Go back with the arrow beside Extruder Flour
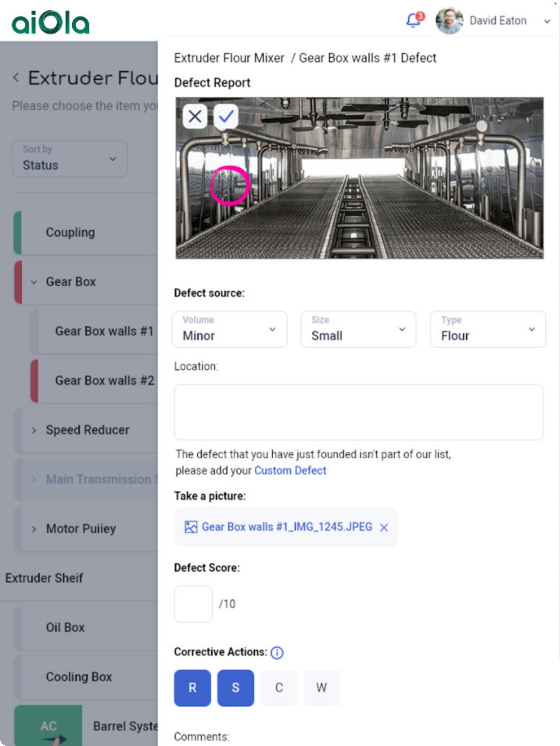Screen dimensions: 560x746 (x=16, y=77)
